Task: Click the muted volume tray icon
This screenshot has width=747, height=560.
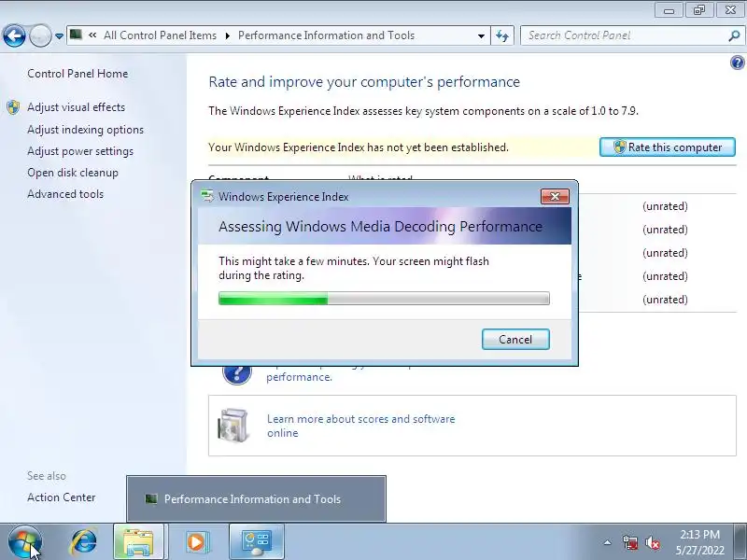Action: [x=652, y=542]
